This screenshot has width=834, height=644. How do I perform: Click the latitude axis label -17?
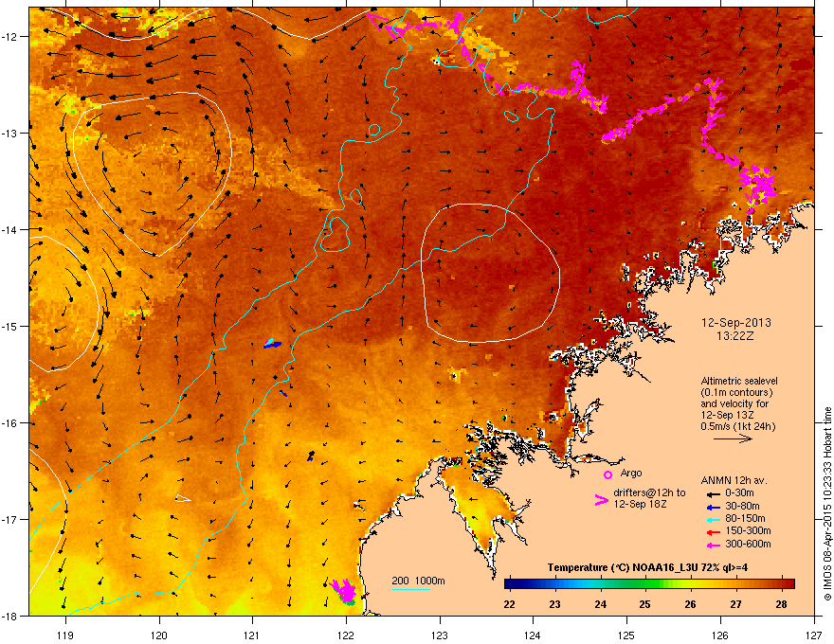click(x=9, y=519)
